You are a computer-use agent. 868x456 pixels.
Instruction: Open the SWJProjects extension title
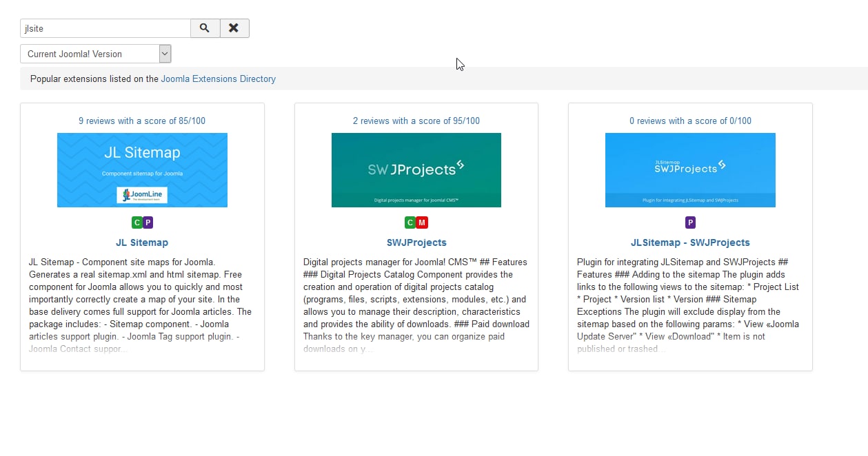tap(416, 242)
